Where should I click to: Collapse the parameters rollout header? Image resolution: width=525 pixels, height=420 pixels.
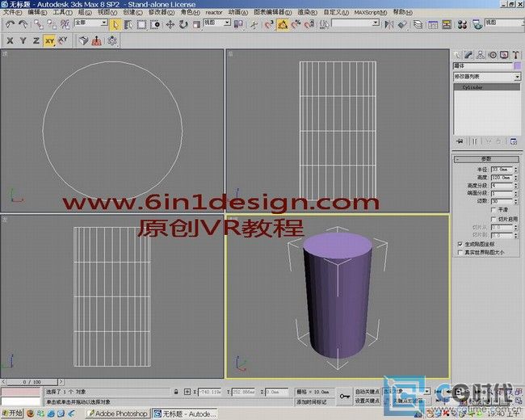[x=486, y=159]
